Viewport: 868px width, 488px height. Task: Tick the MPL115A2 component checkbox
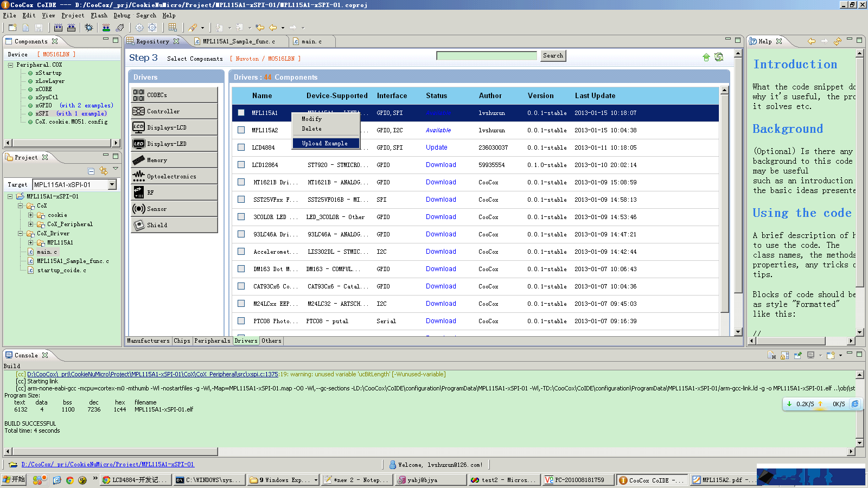coord(241,130)
